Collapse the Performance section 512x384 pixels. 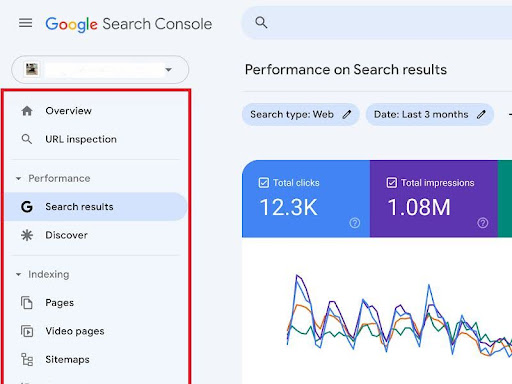tap(19, 179)
